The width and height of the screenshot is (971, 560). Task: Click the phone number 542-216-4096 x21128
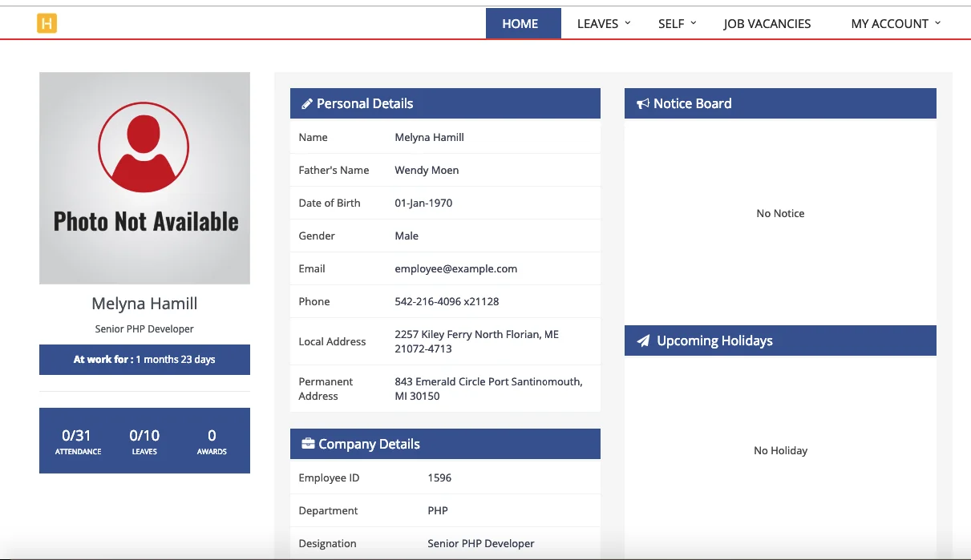point(447,302)
